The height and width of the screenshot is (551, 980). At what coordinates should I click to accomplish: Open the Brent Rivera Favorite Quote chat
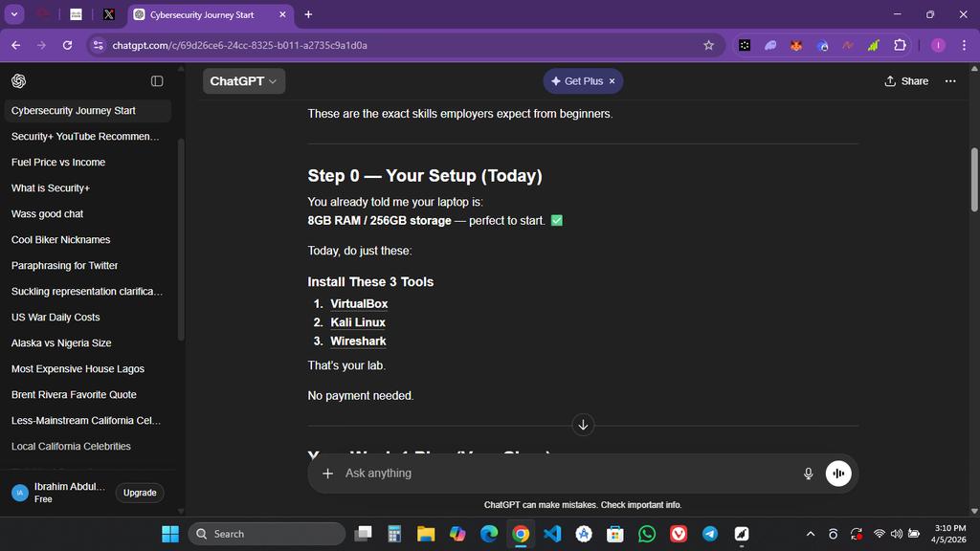(87, 394)
